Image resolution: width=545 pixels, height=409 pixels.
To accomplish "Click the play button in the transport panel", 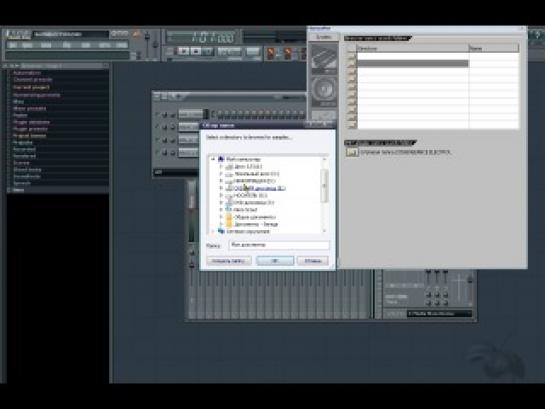I will click(184, 51).
